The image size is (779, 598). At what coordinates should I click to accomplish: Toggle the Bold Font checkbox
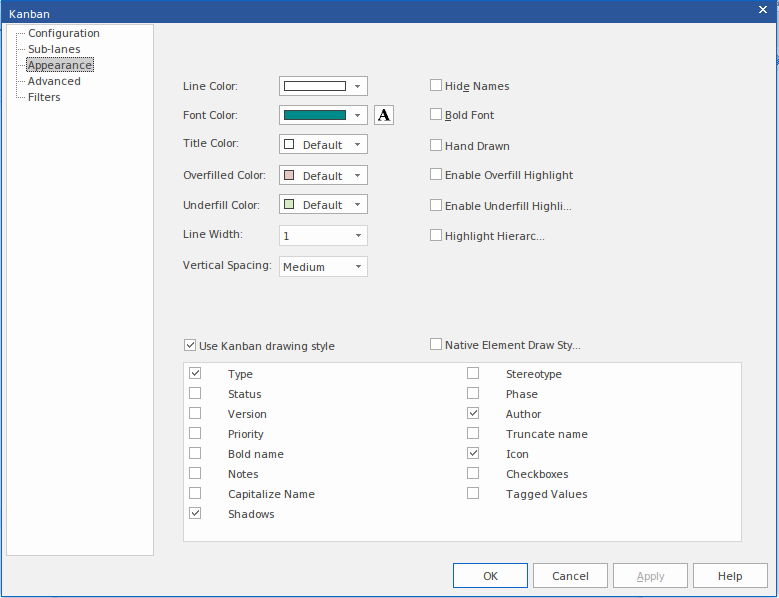(436, 114)
